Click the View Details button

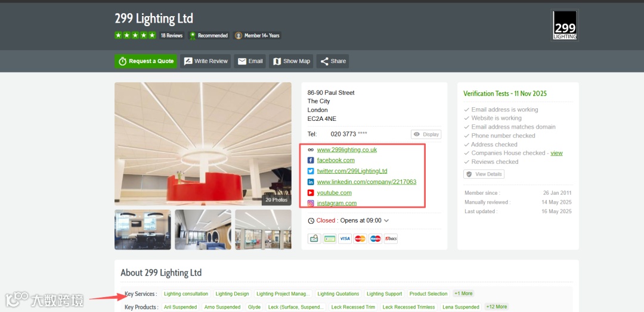pyautogui.click(x=484, y=174)
